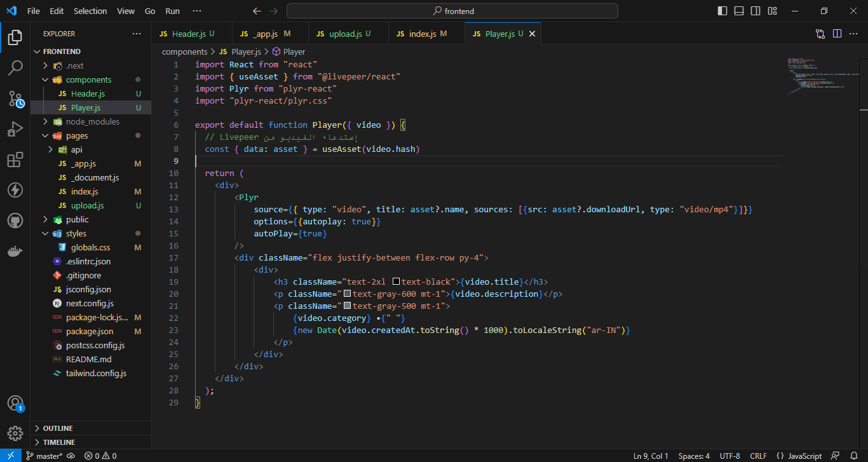Toggle the secondary side bar layout button
The height and width of the screenshot is (462, 868).
pos(756,11)
